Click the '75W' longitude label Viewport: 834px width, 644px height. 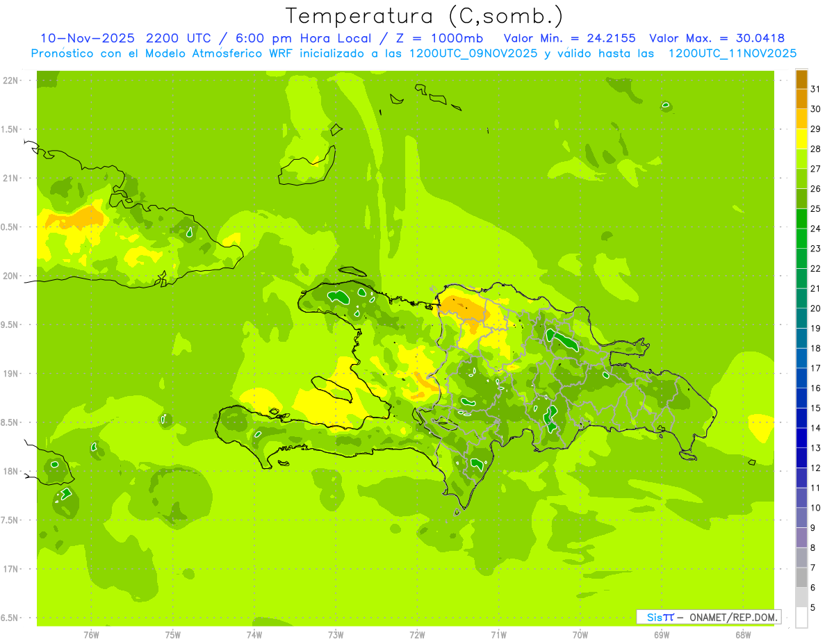click(172, 634)
